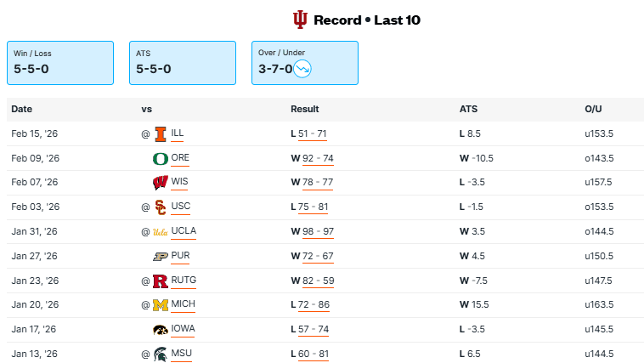644x363 pixels.
Task: Click the Rutgers team logo icon
Action: [x=160, y=281]
